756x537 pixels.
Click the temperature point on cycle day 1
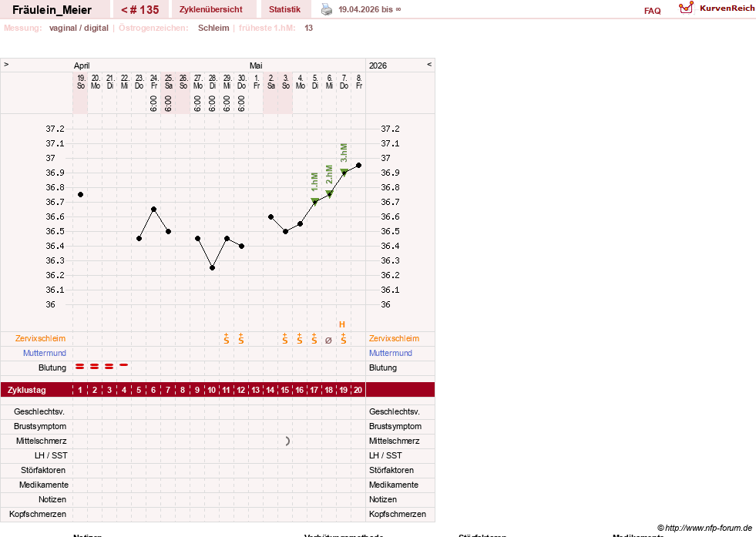[80, 195]
